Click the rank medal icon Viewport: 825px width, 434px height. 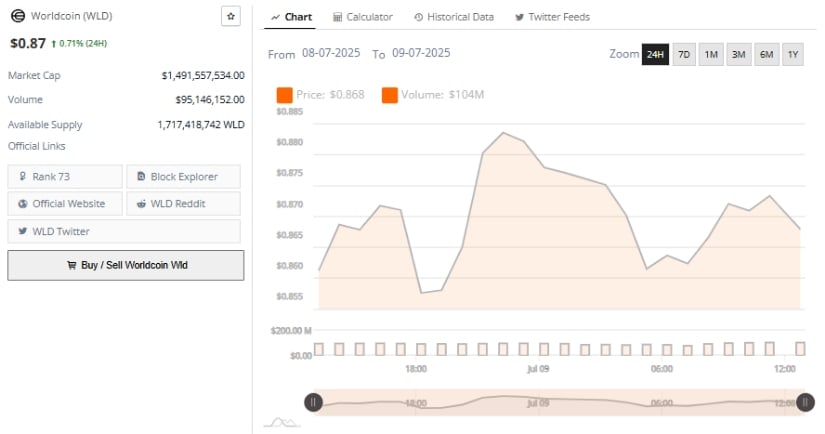[23, 176]
